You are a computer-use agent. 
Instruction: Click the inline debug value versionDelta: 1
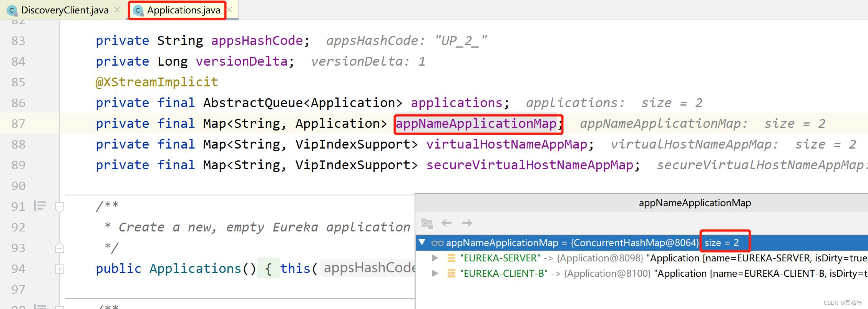point(368,61)
